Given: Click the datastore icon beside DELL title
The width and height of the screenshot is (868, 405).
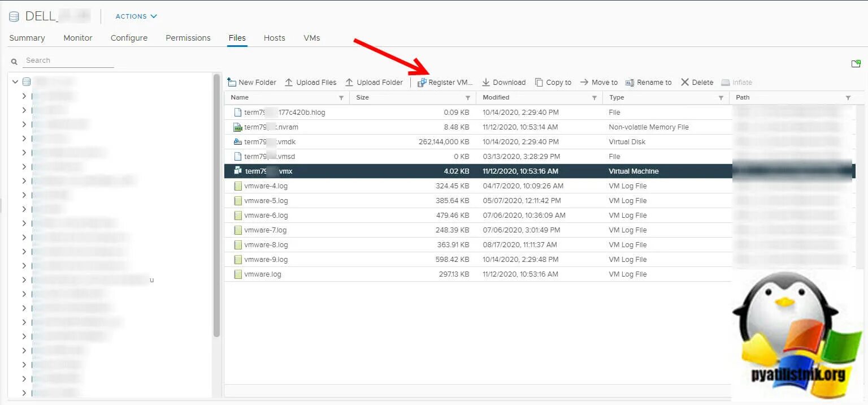Looking at the screenshot, I should coord(14,16).
